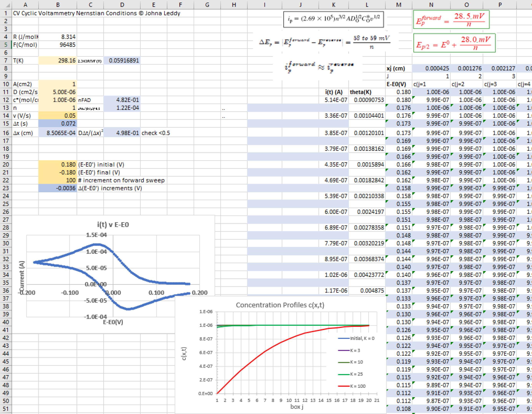Select the Ep forward red equation box
532x414 pixels.
(x=451, y=19)
